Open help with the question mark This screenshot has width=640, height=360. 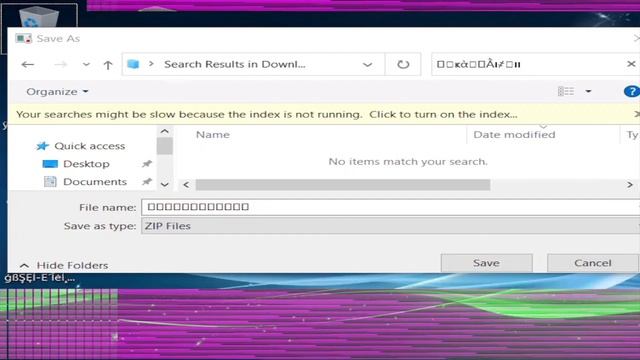(631, 91)
